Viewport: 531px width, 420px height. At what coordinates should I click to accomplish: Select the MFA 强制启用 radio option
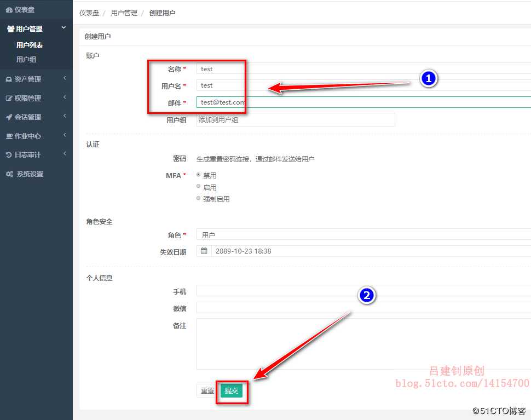199,198
